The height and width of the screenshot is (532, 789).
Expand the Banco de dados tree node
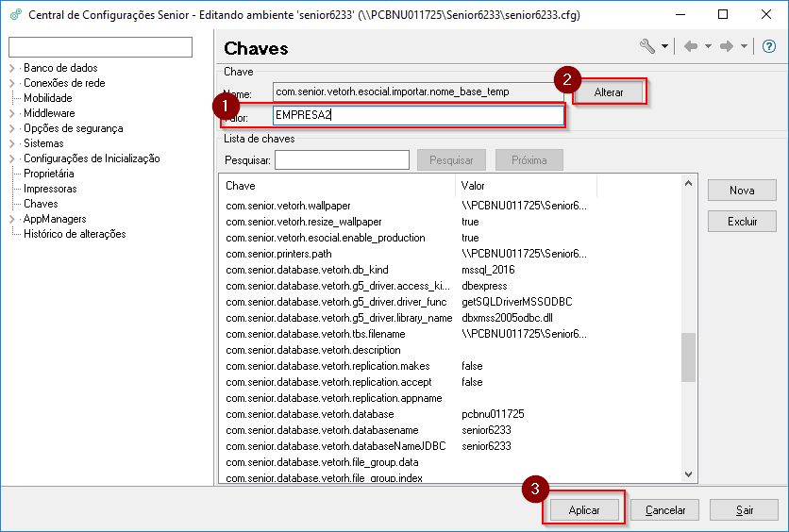click(12, 68)
